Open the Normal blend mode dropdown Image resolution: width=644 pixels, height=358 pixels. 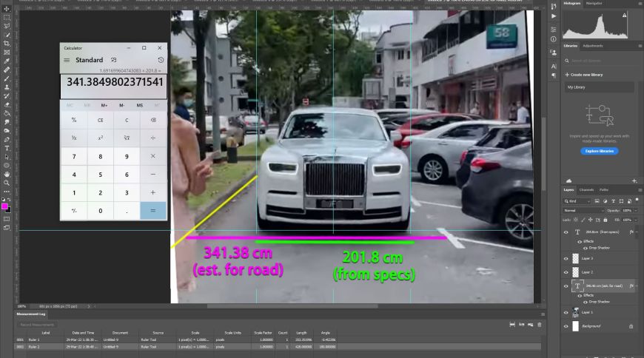point(583,211)
